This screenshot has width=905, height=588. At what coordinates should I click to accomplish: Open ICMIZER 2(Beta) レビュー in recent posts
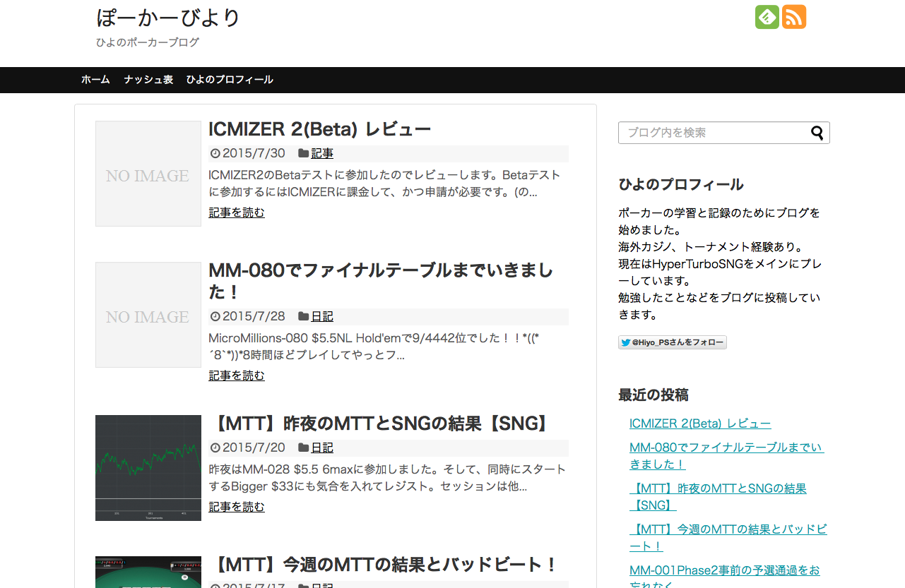[700, 423]
